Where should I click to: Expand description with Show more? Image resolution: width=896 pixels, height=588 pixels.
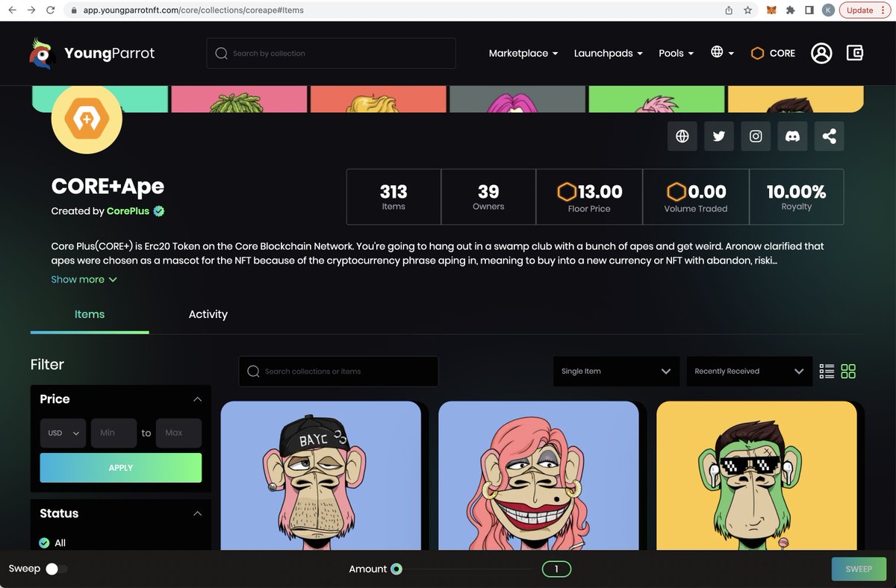pyautogui.click(x=84, y=279)
